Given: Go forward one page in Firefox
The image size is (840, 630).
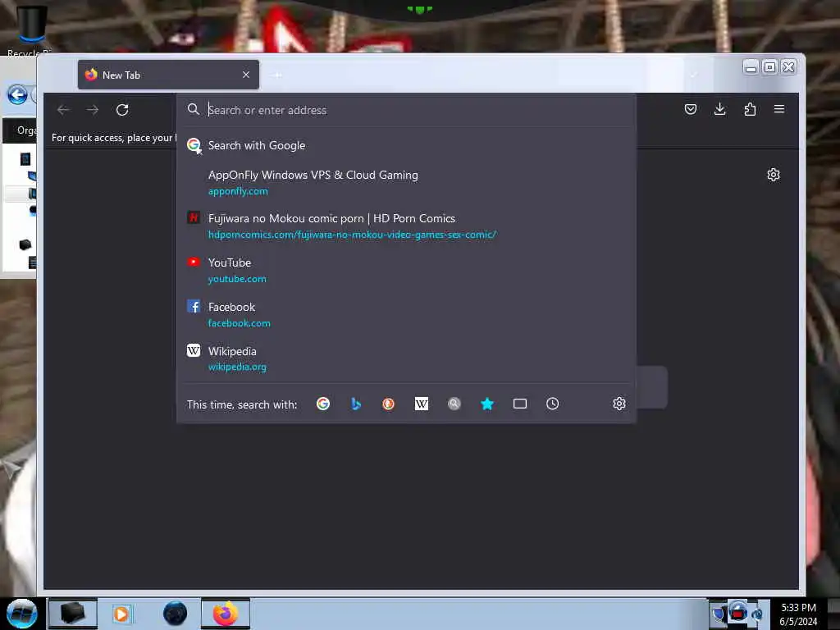Looking at the screenshot, I should 93,110.
